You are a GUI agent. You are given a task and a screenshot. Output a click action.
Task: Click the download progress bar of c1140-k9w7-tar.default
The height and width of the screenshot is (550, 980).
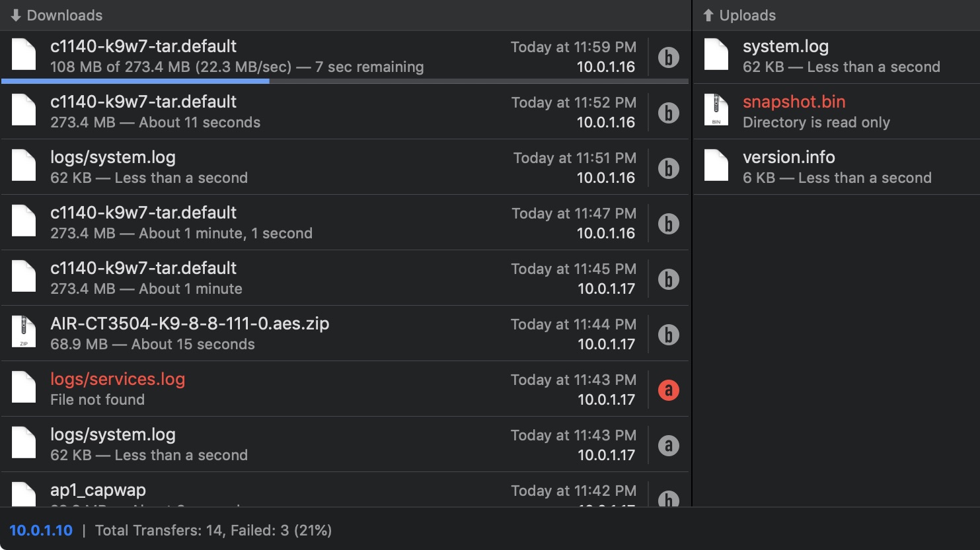coord(344,81)
